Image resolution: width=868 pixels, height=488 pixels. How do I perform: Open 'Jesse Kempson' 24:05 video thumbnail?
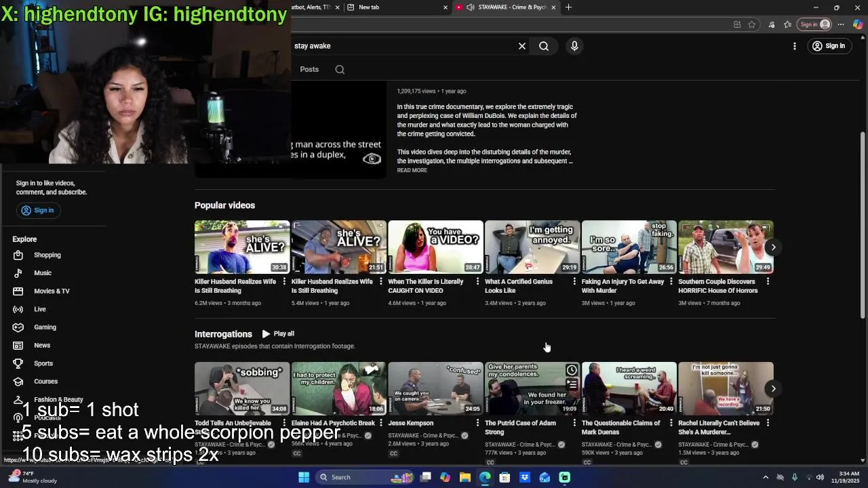[x=435, y=388]
